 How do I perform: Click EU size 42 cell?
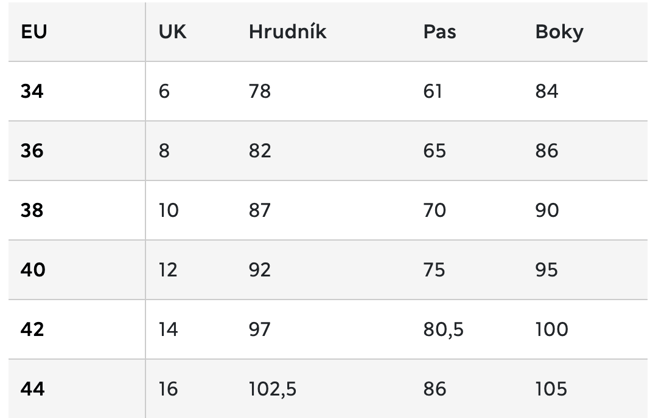click(33, 330)
